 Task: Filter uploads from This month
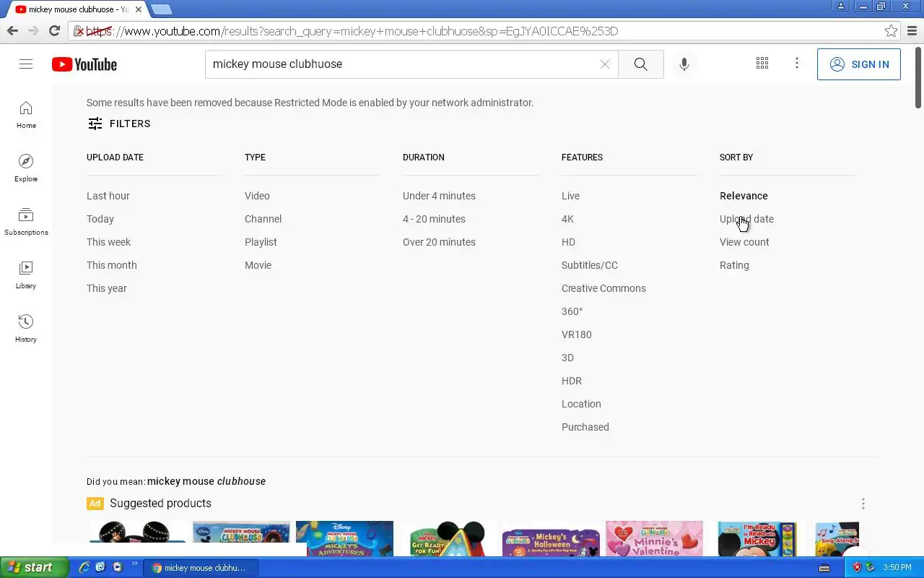coord(112,265)
